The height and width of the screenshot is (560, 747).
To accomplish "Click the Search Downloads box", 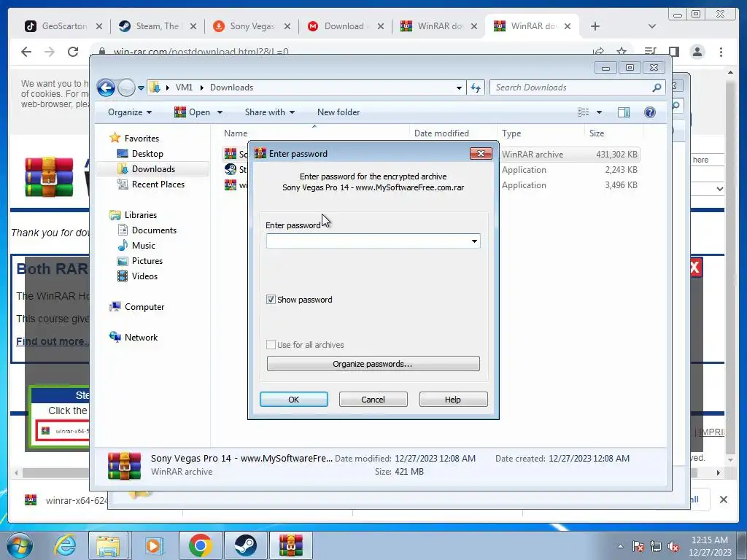I will point(572,87).
